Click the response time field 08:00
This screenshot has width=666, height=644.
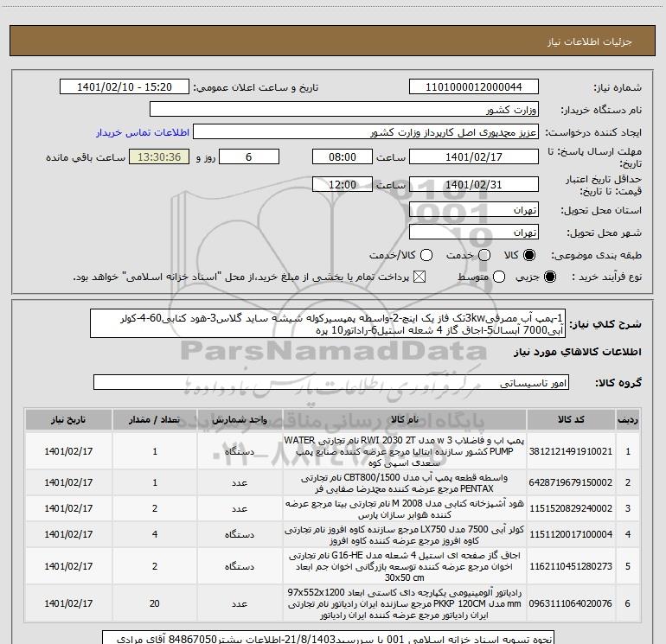(x=343, y=156)
